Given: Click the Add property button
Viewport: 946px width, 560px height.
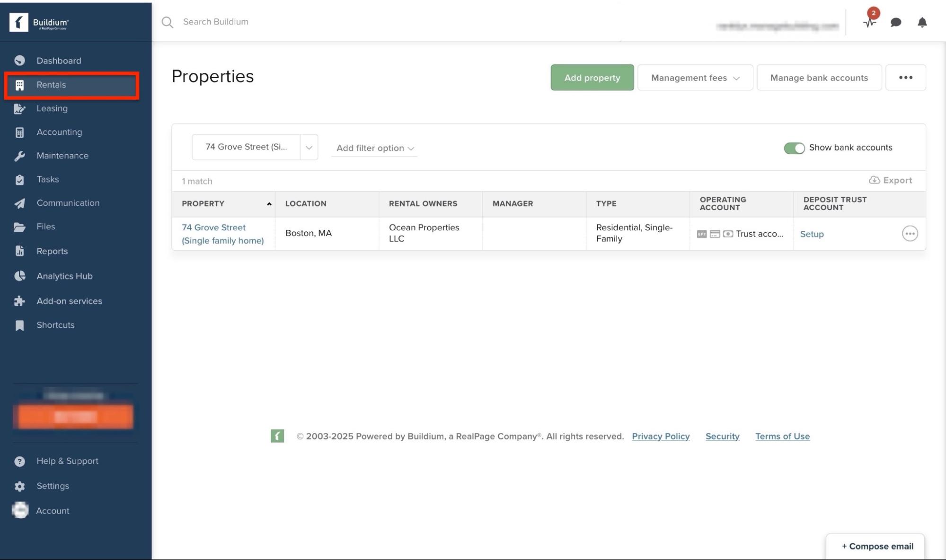Looking at the screenshot, I should [592, 78].
